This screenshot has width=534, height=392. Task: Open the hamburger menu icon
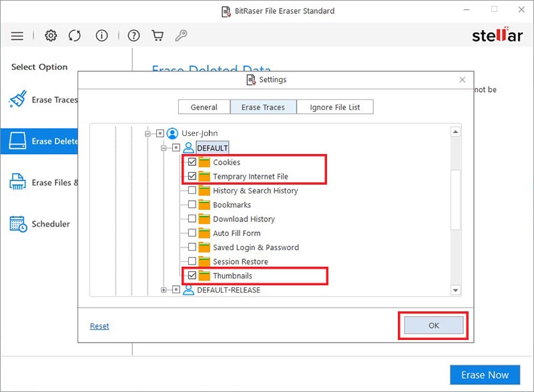point(17,36)
